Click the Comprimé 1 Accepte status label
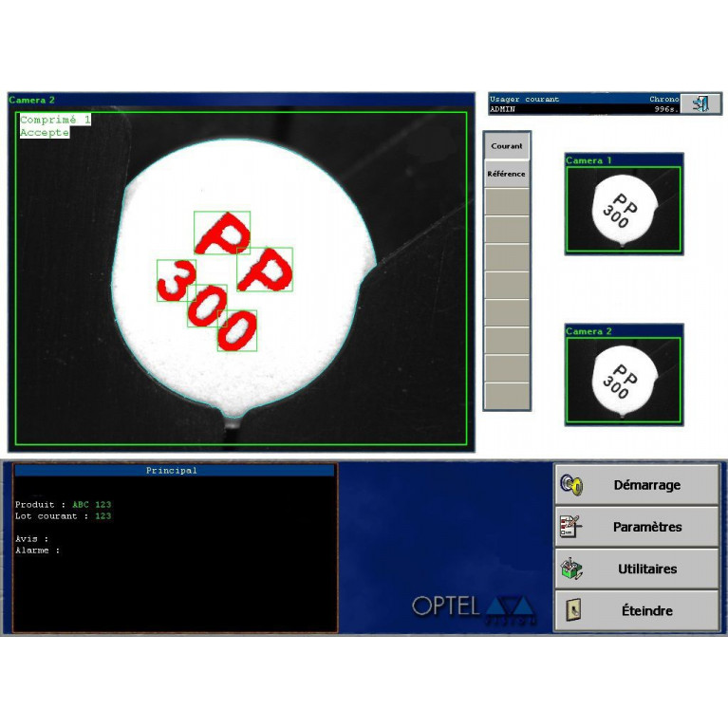 (55, 126)
